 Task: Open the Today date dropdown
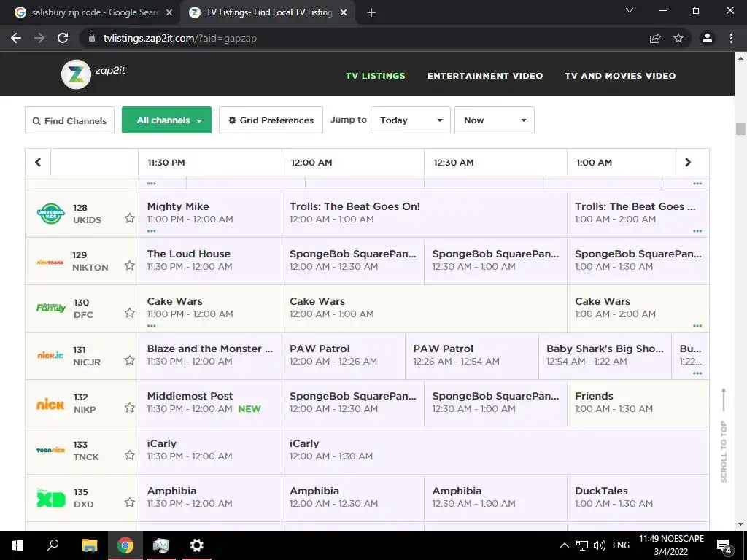click(411, 120)
